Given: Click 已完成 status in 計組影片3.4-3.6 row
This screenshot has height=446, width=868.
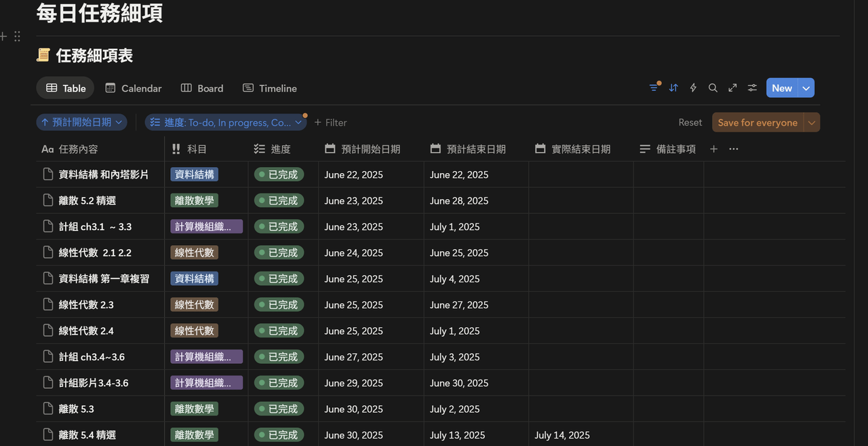Looking at the screenshot, I should point(279,382).
